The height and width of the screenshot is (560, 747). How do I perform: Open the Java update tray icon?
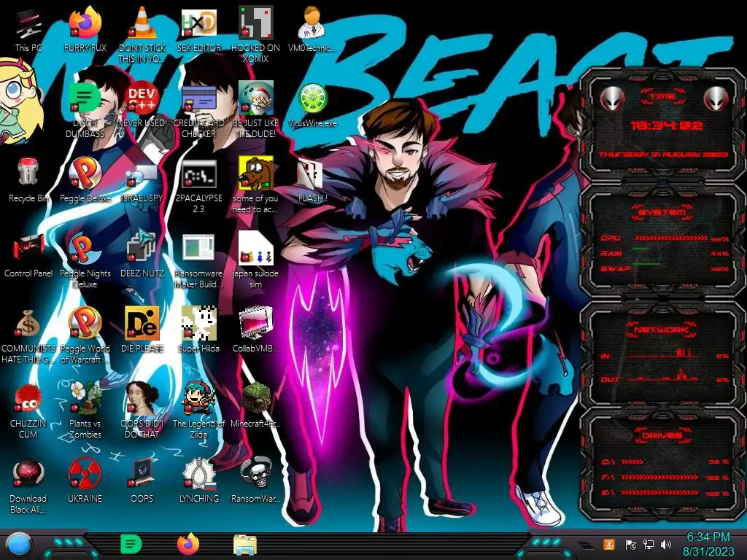pos(609,544)
